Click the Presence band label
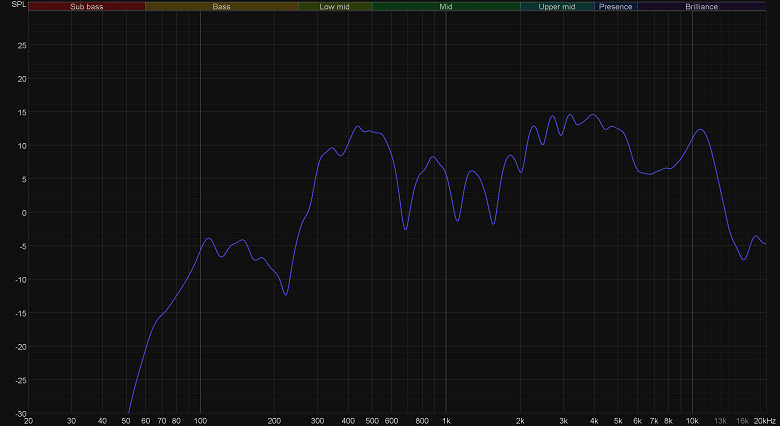Image resolution: width=780 pixels, height=426 pixels. 615,6
